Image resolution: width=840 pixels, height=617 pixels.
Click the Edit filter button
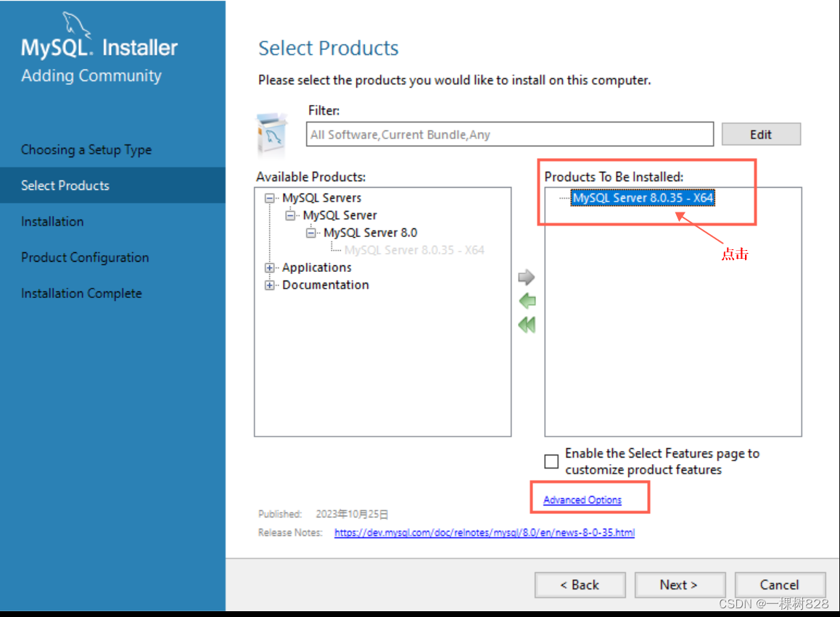click(761, 134)
